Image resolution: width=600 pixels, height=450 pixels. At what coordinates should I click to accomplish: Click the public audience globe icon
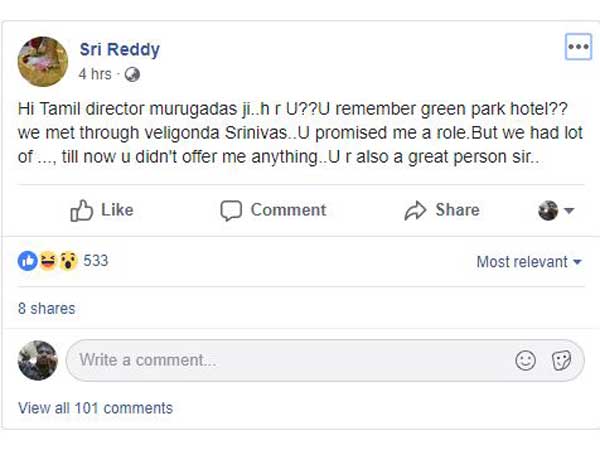click(133, 74)
